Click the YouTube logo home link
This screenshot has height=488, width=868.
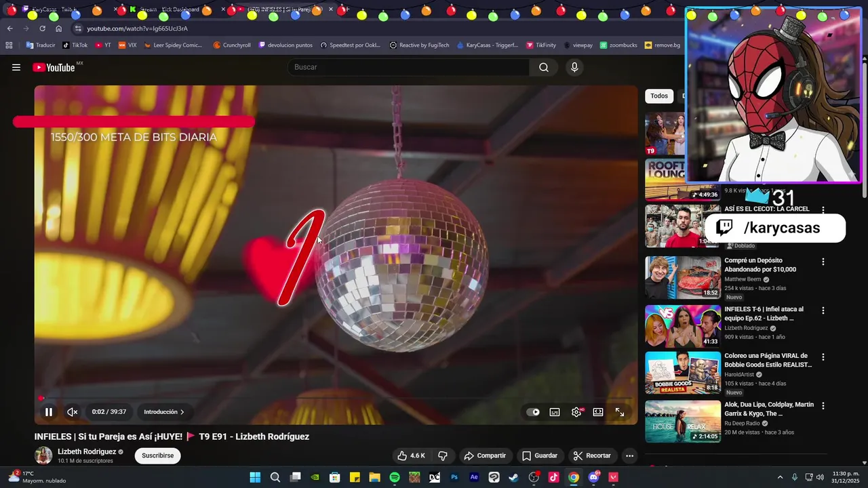(x=54, y=67)
